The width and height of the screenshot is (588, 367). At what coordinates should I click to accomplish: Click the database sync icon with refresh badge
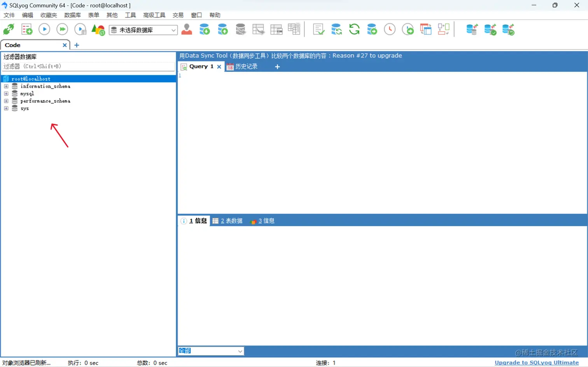point(508,30)
